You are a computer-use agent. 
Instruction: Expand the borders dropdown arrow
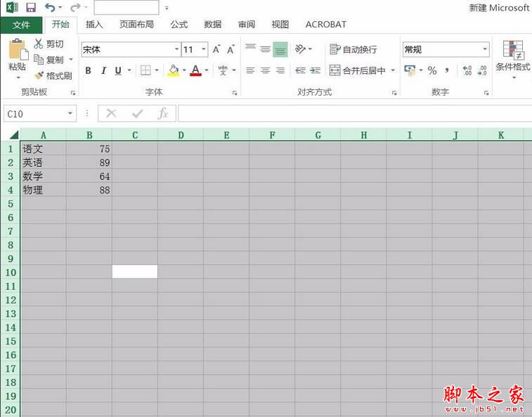pyautogui.click(x=157, y=70)
